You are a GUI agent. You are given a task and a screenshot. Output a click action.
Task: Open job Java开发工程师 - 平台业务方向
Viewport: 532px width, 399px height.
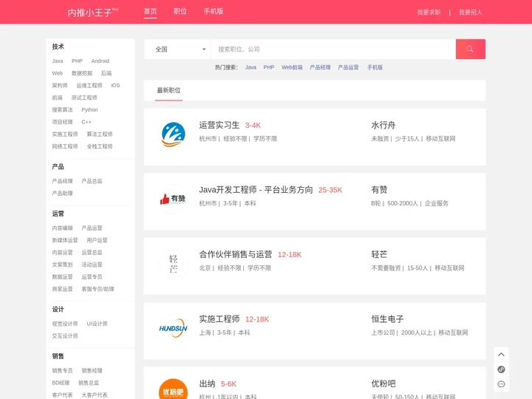click(x=256, y=190)
